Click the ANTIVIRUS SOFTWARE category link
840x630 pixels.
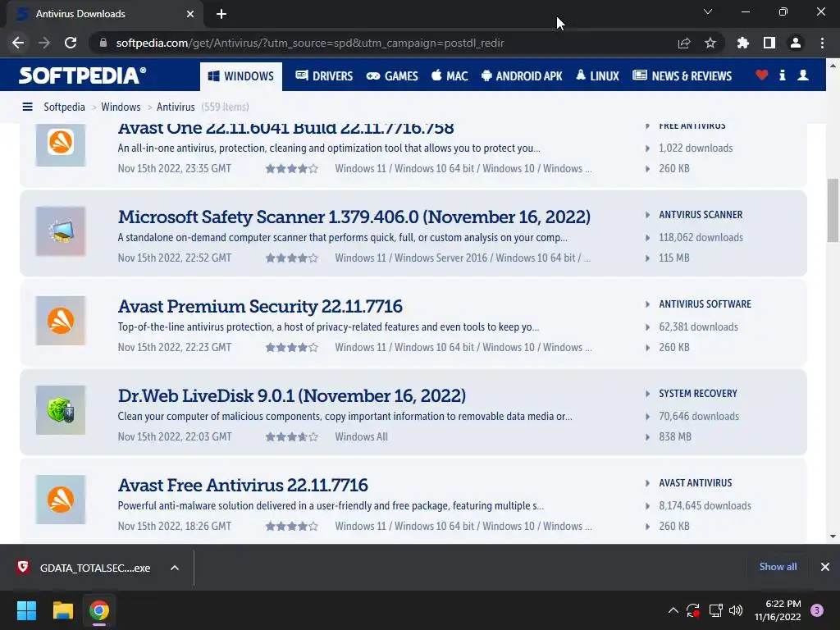coord(705,304)
